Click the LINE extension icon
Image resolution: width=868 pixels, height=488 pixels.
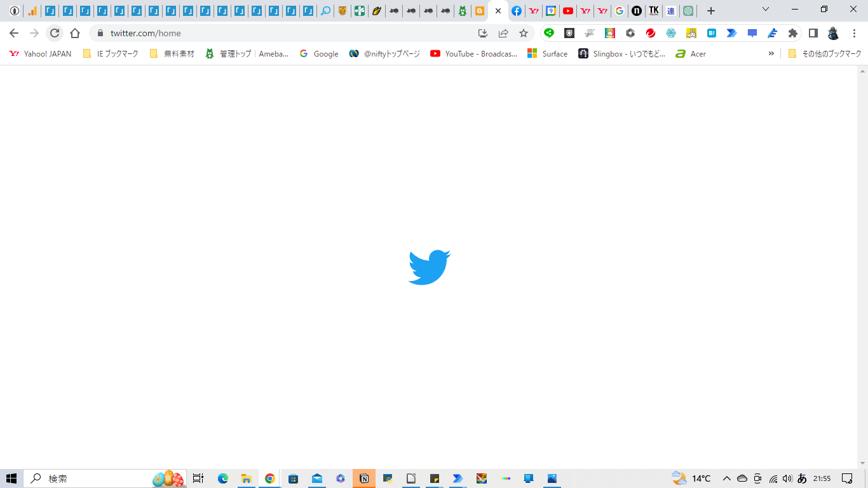click(x=549, y=33)
